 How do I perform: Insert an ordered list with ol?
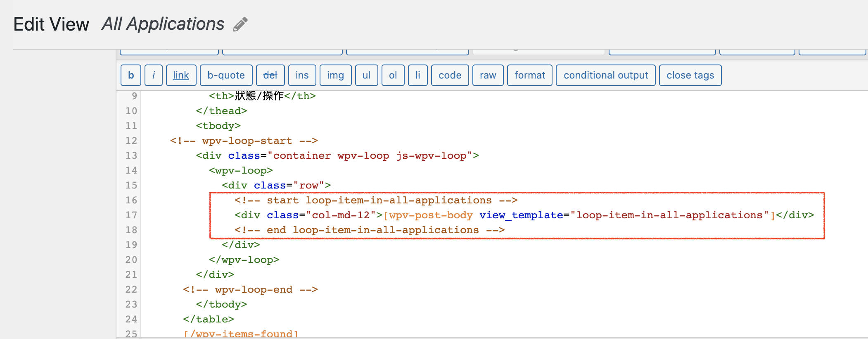(x=393, y=75)
